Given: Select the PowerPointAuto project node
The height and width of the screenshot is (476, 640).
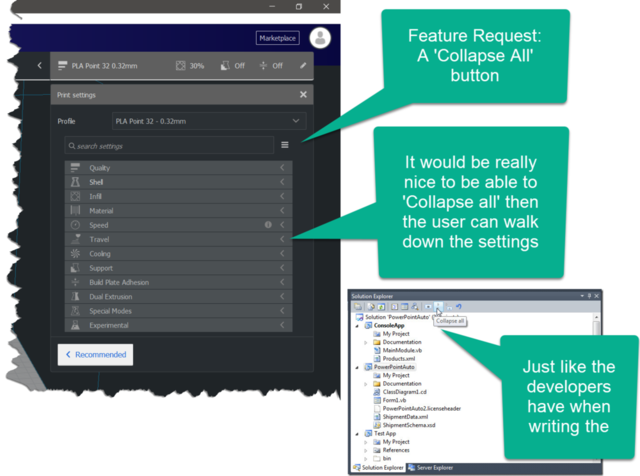Looking at the screenshot, I should coord(389,367).
